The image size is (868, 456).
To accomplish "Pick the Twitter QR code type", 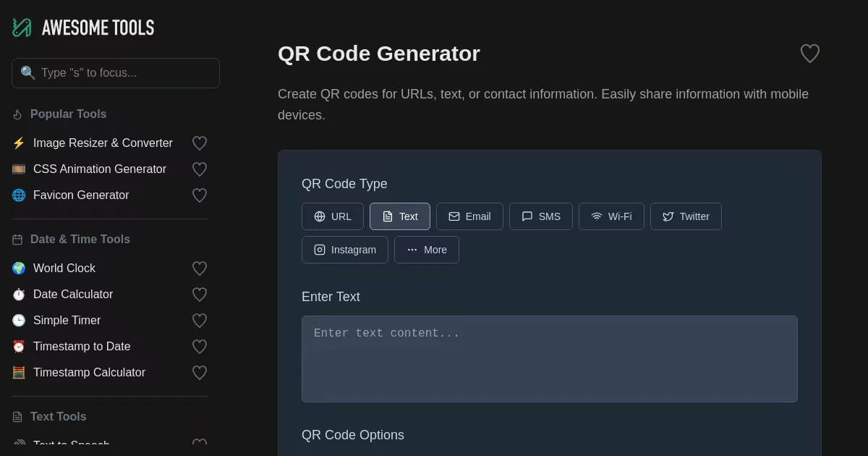I will click(x=686, y=216).
